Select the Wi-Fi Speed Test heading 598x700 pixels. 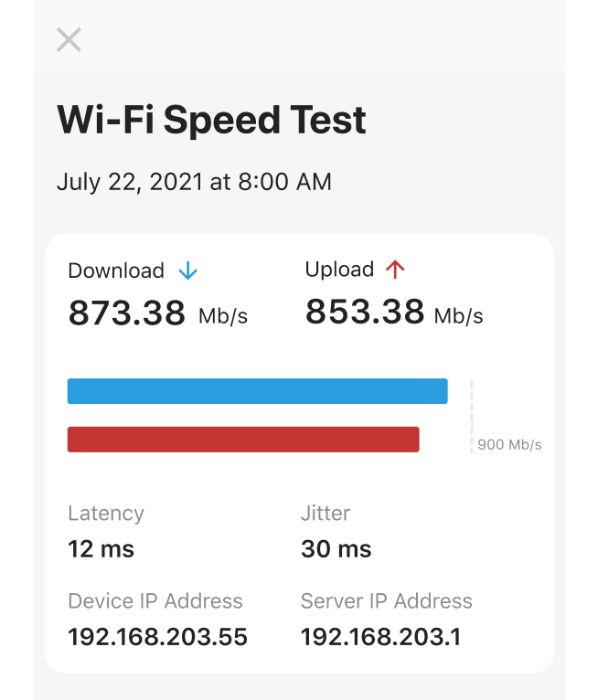click(211, 120)
